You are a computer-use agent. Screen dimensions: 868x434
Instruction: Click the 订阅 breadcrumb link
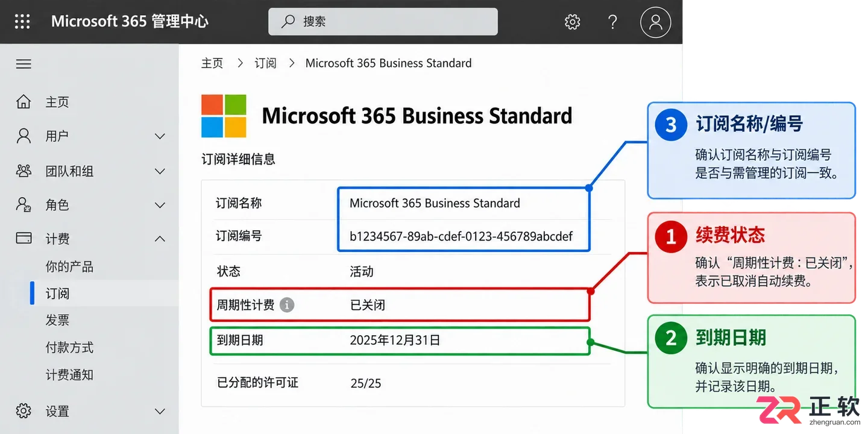point(265,63)
